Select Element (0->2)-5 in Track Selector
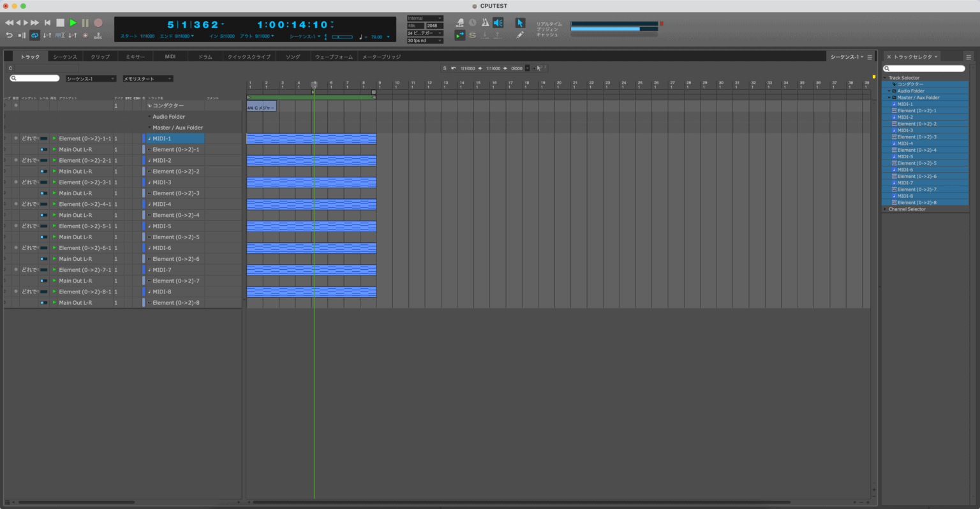Image resolution: width=980 pixels, height=509 pixels. [x=917, y=163]
